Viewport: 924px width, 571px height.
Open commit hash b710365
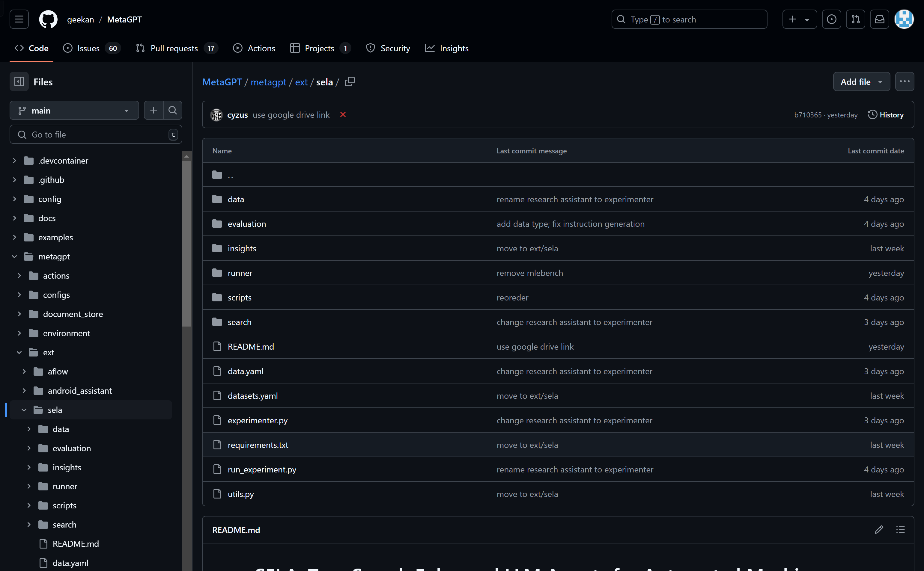click(x=808, y=115)
